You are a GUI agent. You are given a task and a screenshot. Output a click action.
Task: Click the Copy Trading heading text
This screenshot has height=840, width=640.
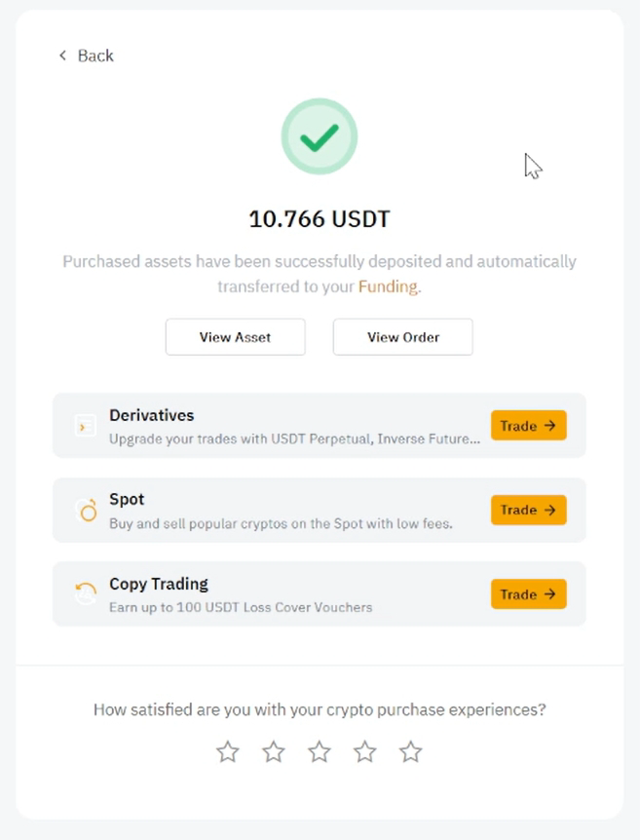[159, 584]
